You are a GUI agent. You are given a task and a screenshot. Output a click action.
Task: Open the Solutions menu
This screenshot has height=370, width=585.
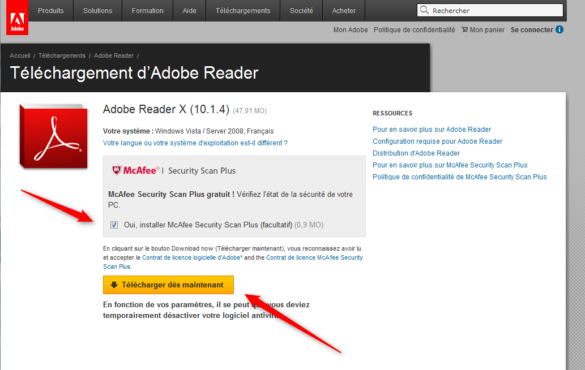(x=98, y=10)
